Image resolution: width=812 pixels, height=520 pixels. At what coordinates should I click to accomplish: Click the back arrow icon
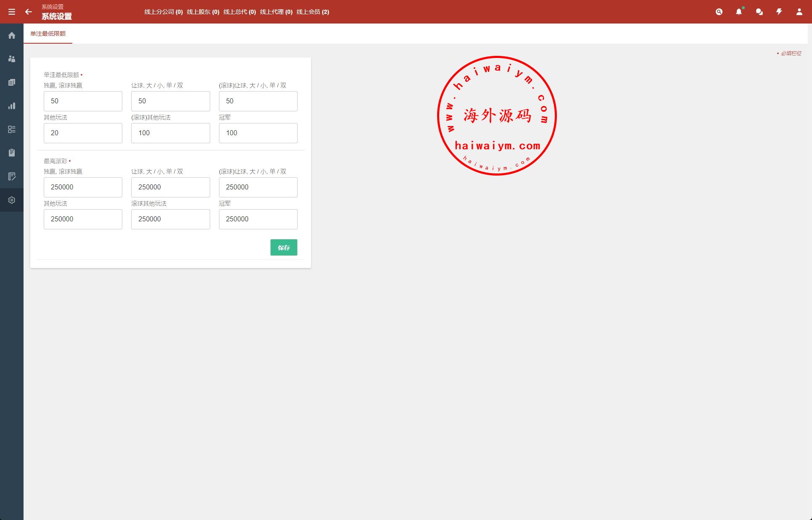[29, 12]
